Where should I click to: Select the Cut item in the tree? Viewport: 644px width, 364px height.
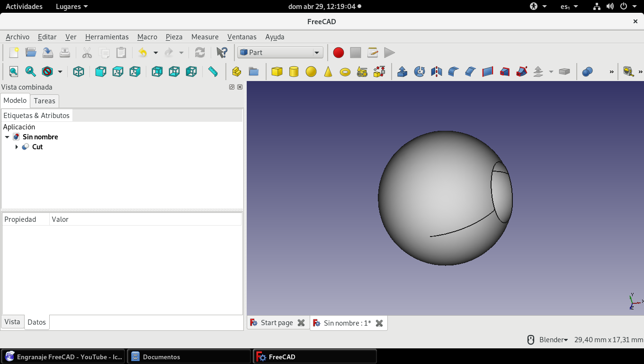(37, 147)
